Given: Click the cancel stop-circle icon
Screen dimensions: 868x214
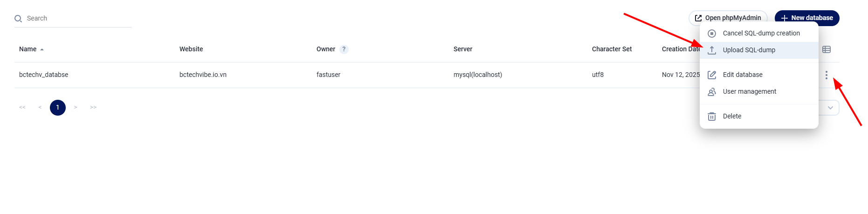Looking at the screenshot, I should pos(712,34).
